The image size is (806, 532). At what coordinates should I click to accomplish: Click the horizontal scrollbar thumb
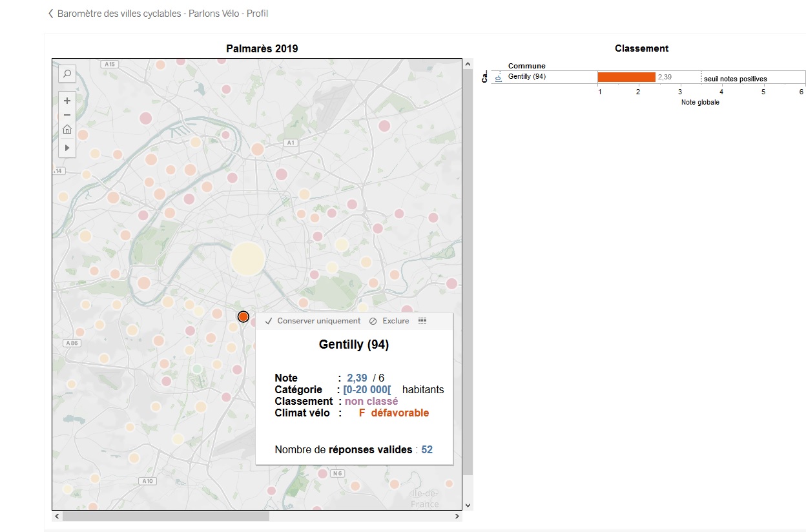(166, 517)
